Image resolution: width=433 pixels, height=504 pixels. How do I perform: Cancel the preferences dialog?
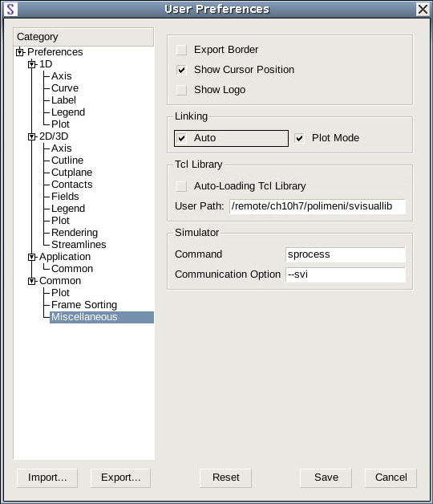pyautogui.click(x=391, y=478)
